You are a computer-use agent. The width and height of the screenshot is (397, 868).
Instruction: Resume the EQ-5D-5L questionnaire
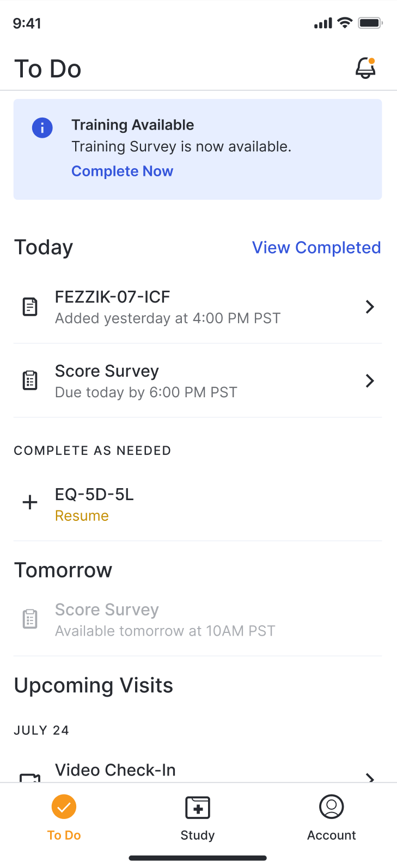click(x=82, y=516)
